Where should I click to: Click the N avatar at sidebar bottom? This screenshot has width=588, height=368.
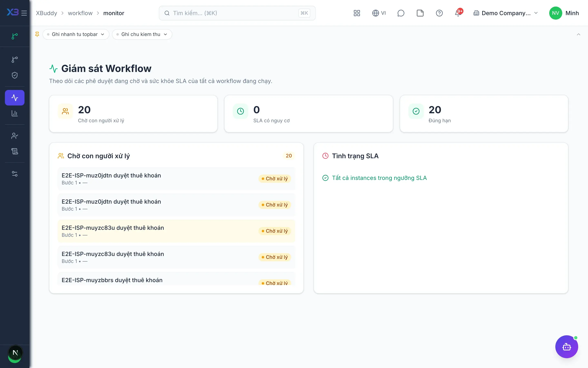[15, 353]
